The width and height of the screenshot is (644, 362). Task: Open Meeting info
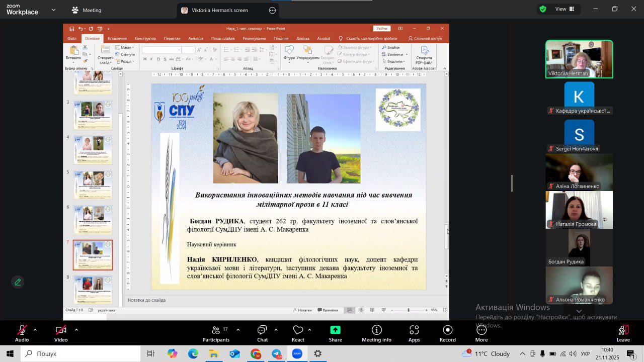pyautogui.click(x=376, y=333)
